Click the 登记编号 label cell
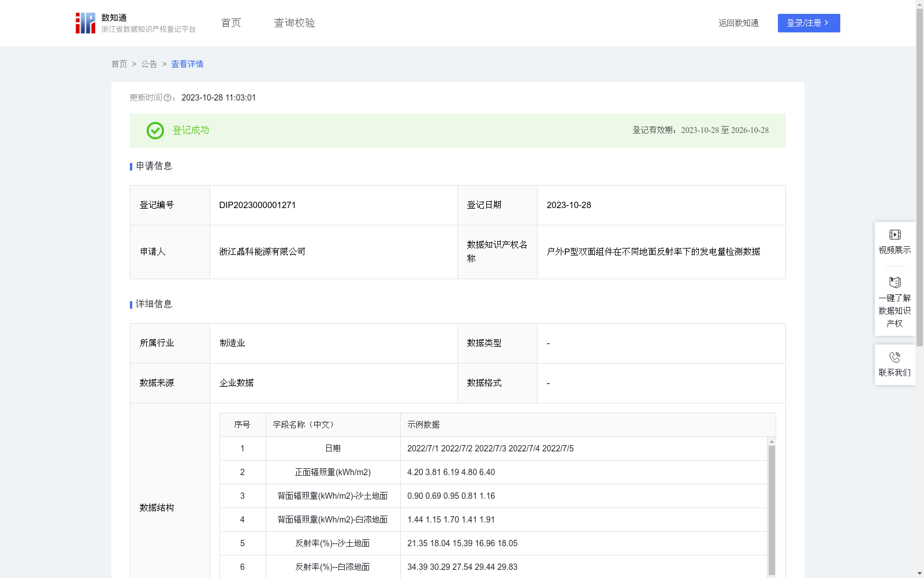This screenshot has height=578, width=924. click(x=170, y=205)
